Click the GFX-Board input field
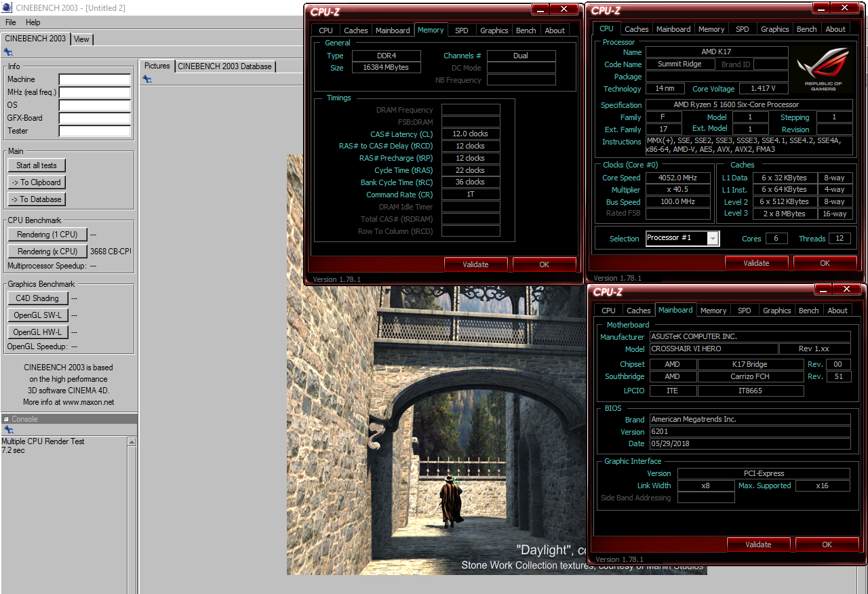The image size is (868, 594). click(x=95, y=119)
